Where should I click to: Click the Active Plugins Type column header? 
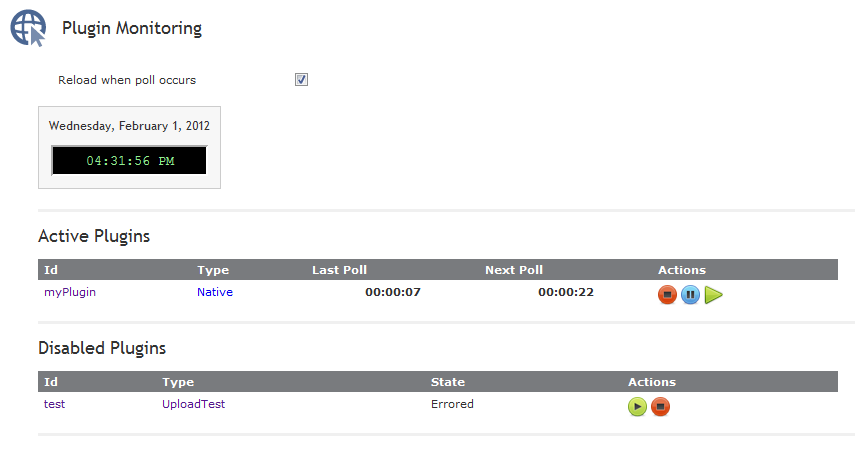tap(213, 270)
